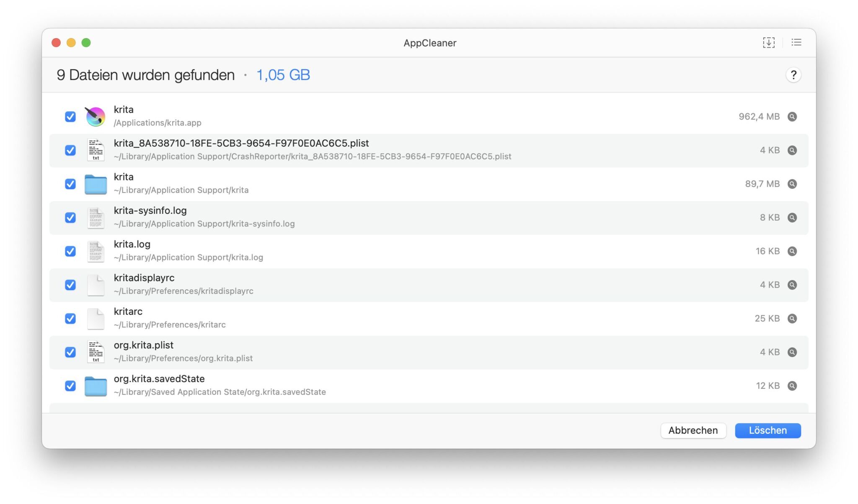The image size is (858, 504).
Task: Open the applications list toolbar icon
Action: coord(796,42)
